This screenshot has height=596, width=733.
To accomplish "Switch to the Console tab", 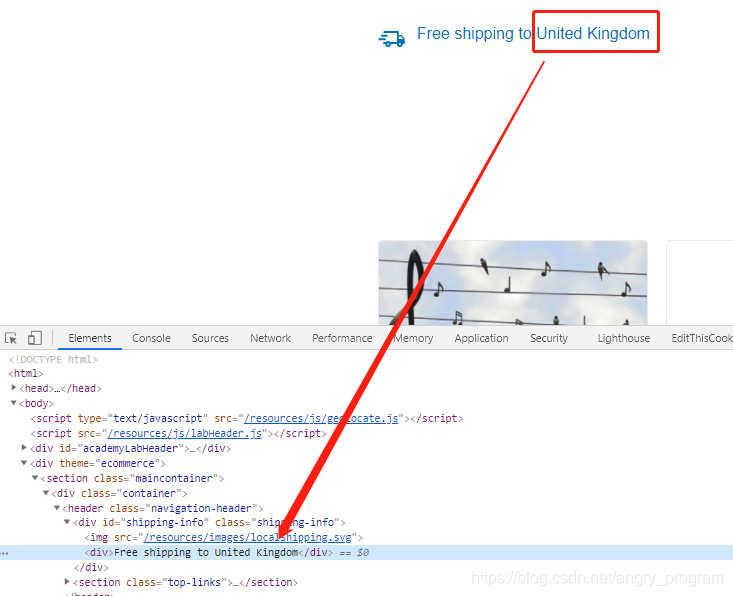I will [151, 338].
